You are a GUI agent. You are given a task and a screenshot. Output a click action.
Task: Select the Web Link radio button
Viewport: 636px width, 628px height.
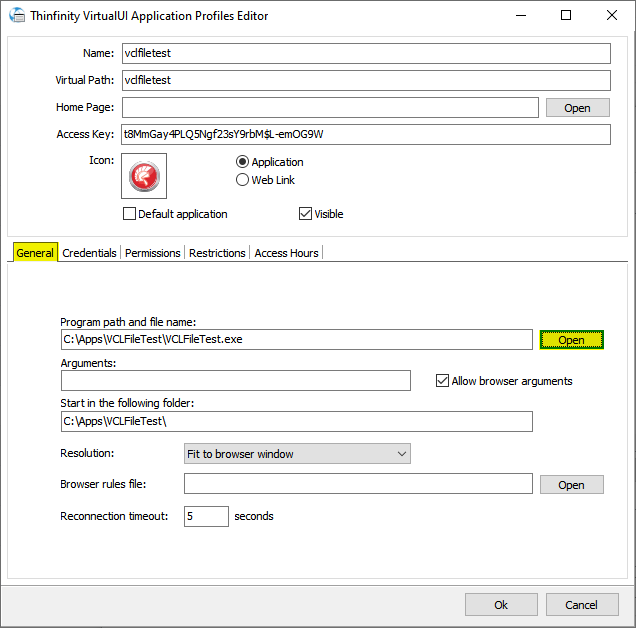242,180
